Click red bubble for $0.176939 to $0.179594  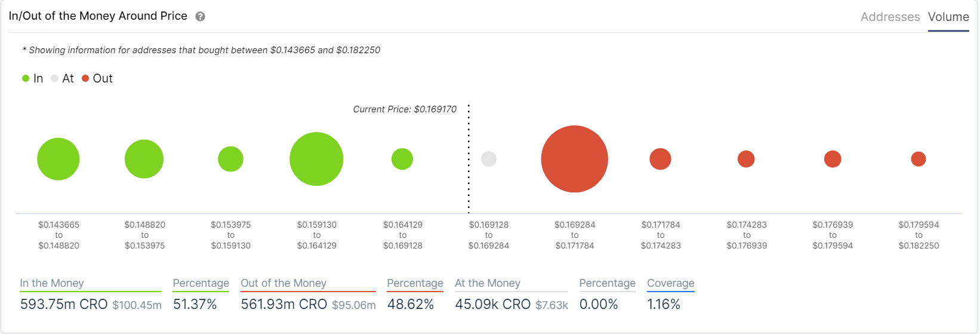833,159
